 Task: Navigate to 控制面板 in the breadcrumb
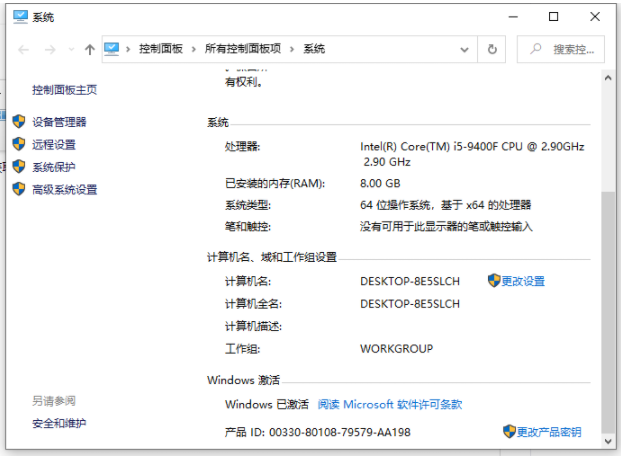tap(161, 49)
